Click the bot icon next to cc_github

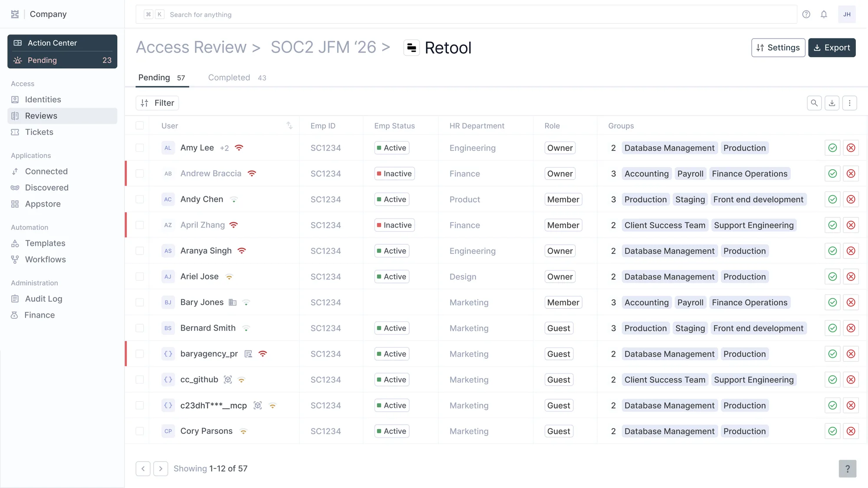(228, 380)
